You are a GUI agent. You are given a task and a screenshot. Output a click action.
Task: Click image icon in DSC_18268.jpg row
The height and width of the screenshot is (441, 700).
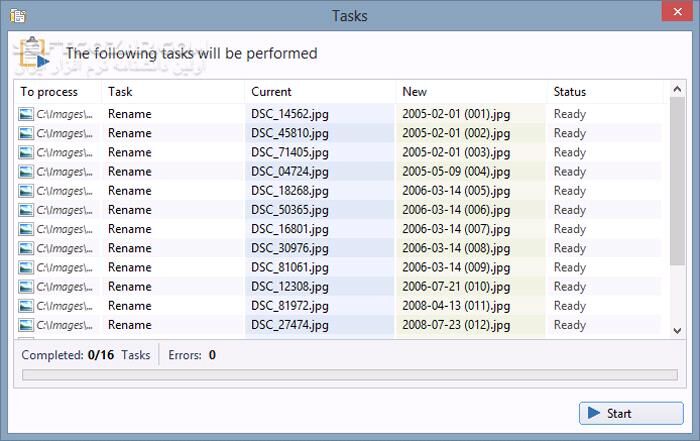[x=26, y=190]
